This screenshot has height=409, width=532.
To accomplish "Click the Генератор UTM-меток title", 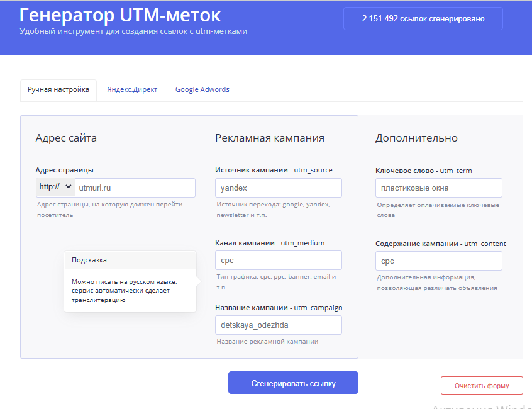I will point(120,15).
